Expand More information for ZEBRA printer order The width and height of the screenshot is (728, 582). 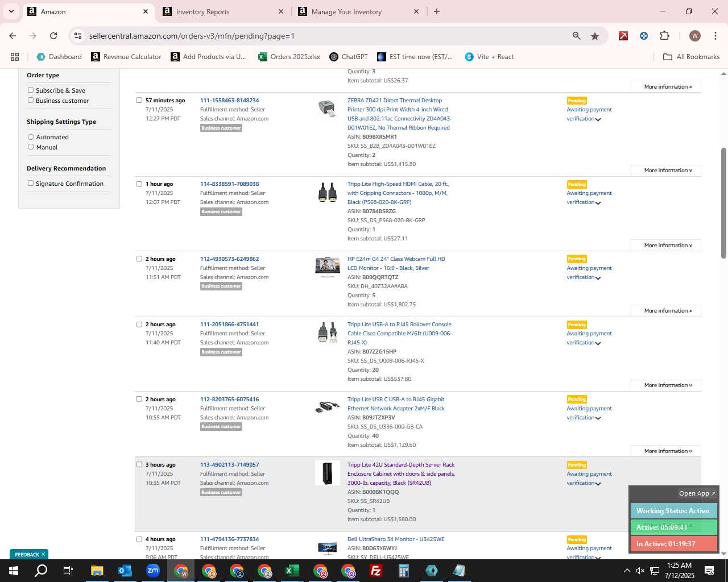point(666,171)
